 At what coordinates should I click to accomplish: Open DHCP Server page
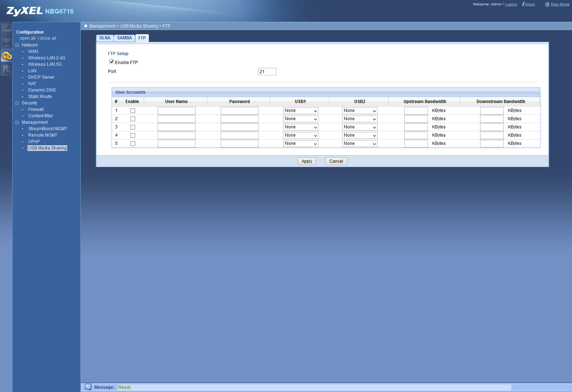point(41,77)
